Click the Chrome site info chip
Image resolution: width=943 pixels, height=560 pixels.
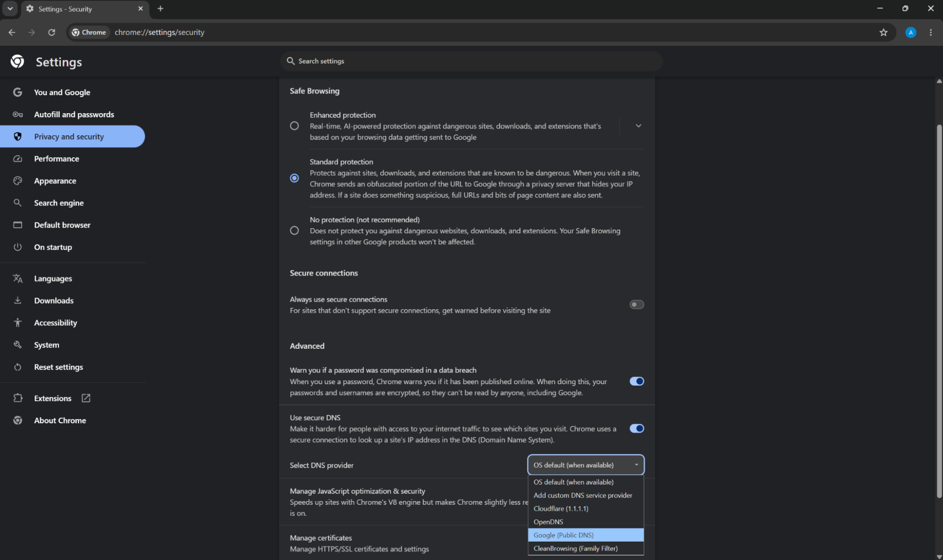pos(89,32)
